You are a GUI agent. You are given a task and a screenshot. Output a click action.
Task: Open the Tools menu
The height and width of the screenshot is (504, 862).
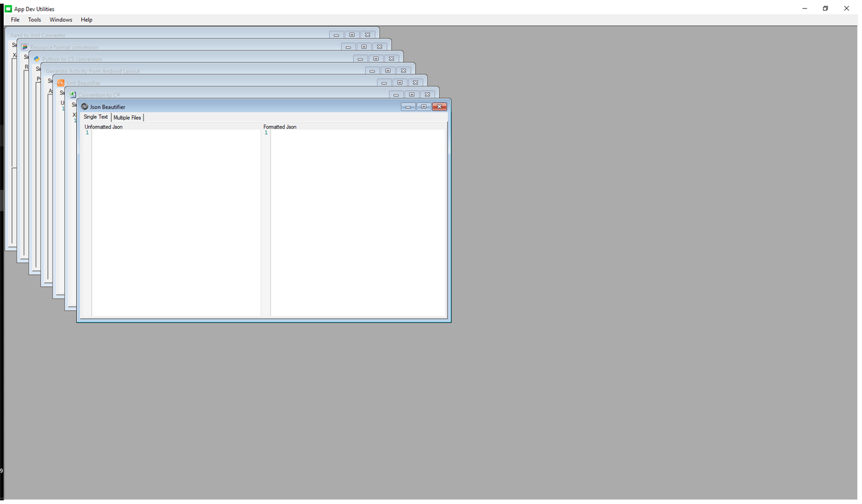34,19
